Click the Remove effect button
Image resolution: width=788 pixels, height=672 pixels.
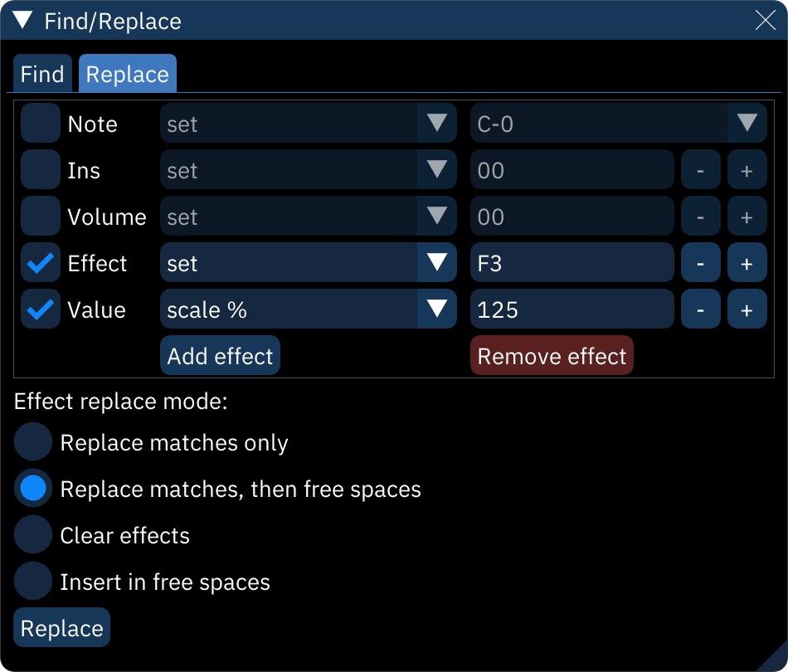551,355
